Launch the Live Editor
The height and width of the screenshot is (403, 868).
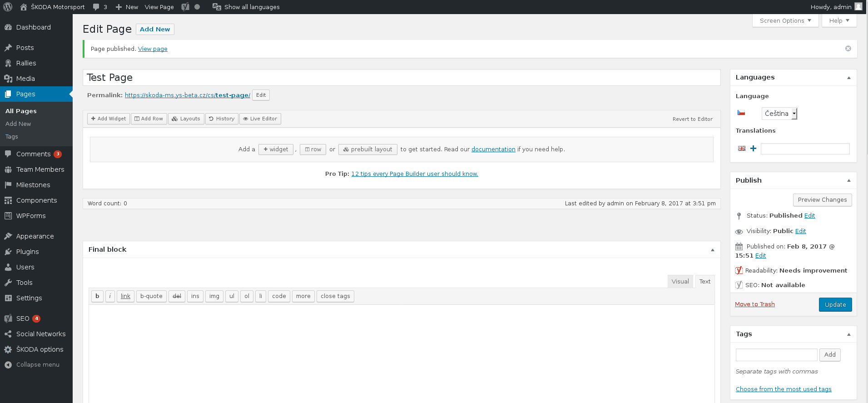(x=260, y=119)
